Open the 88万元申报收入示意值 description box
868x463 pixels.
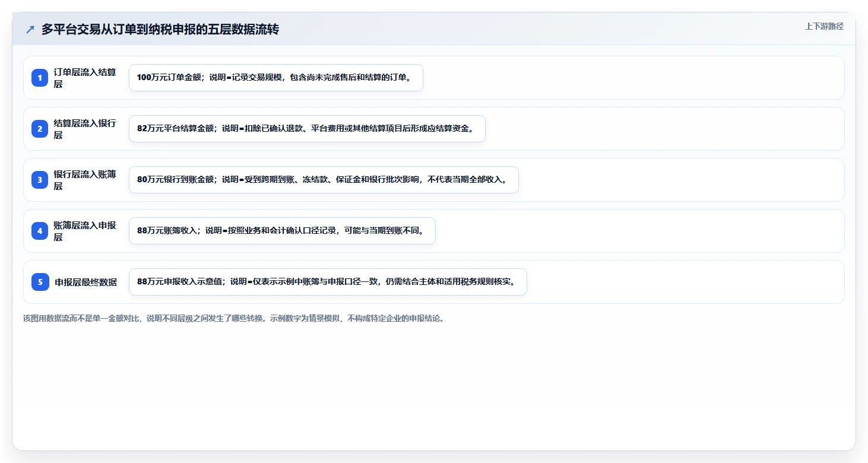point(328,282)
